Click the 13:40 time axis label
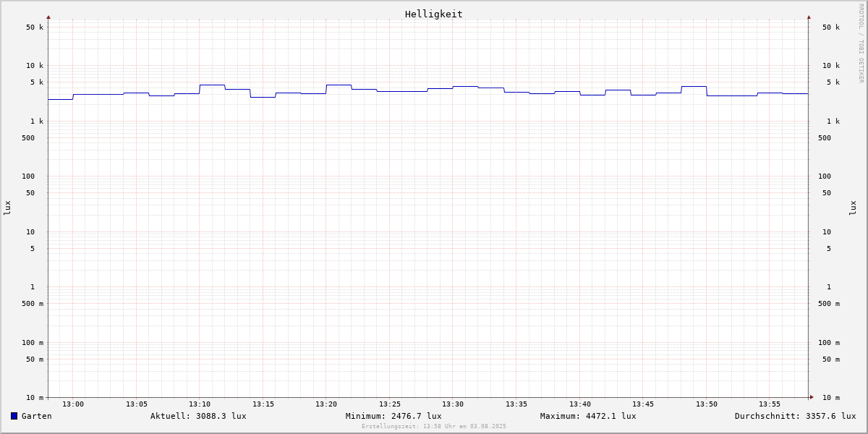This screenshot has width=868, height=434. pos(580,404)
